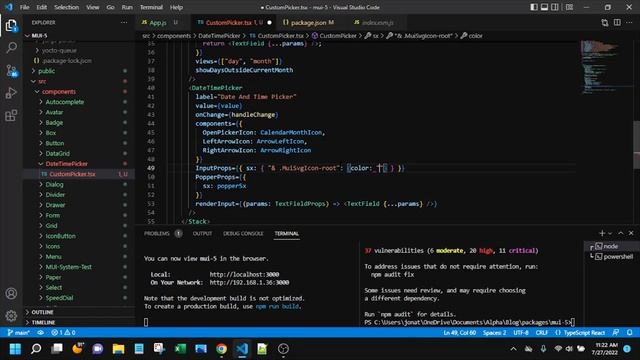Expand the OUTLINE section
The width and height of the screenshot is (640, 360).
click(x=42, y=312)
